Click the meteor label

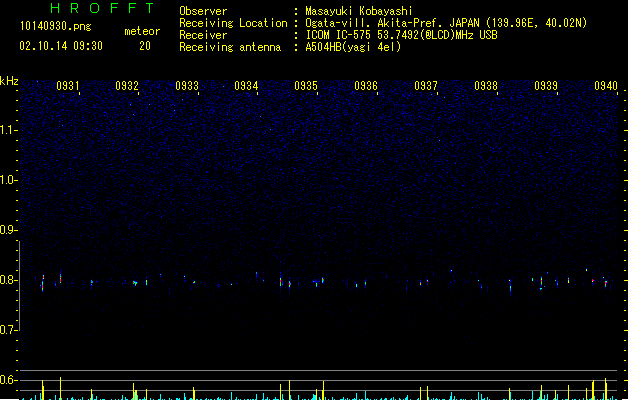click(142, 31)
